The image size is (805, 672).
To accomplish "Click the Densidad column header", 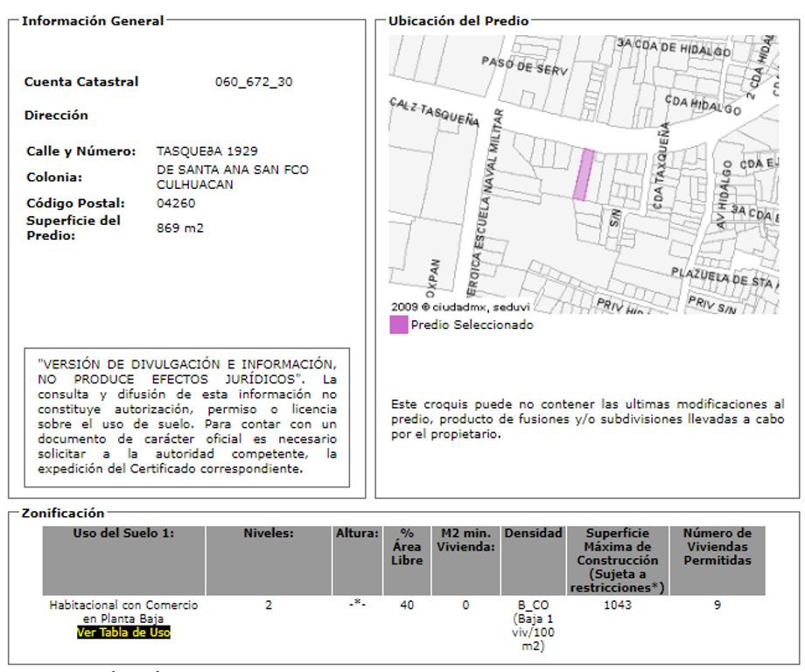I will coord(533,560).
